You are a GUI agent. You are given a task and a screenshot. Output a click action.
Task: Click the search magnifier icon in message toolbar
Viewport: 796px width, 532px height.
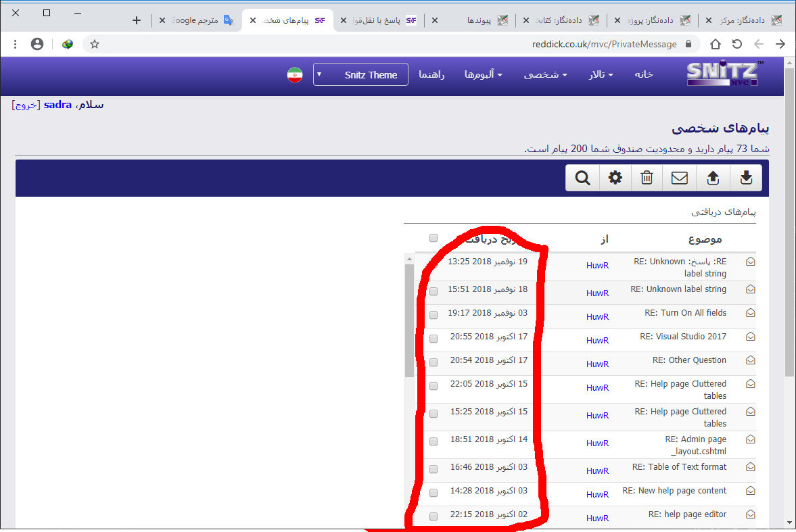[x=582, y=178]
